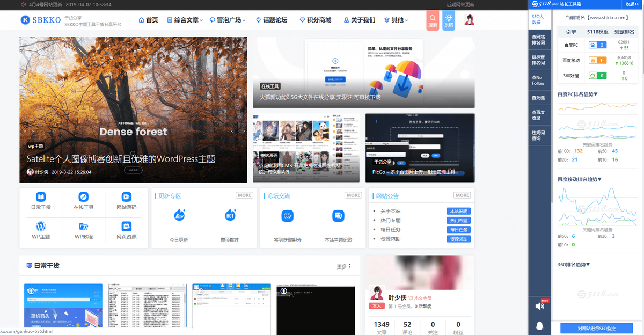The height and width of the screenshot is (335, 644).
Task: Open the 在线工具 compass icon
Action: coord(84,196)
